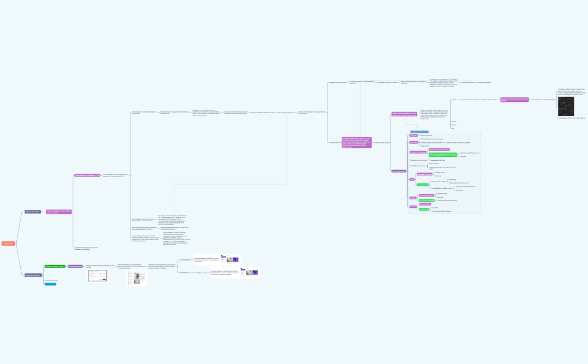Select the topmost purple node on the left branch
Screen dimensions: 588x364
coord(87,175)
